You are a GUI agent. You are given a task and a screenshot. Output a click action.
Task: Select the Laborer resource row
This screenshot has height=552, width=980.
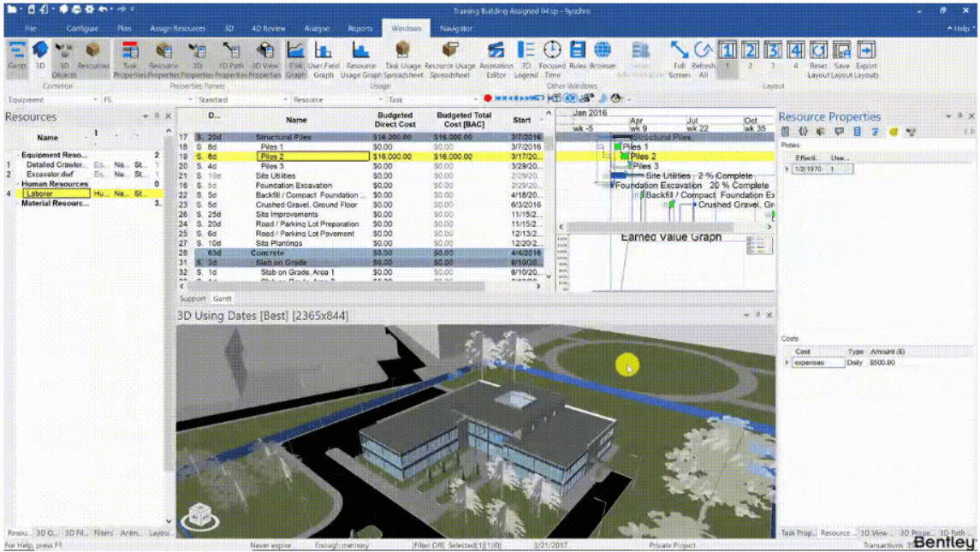point(85,193)
